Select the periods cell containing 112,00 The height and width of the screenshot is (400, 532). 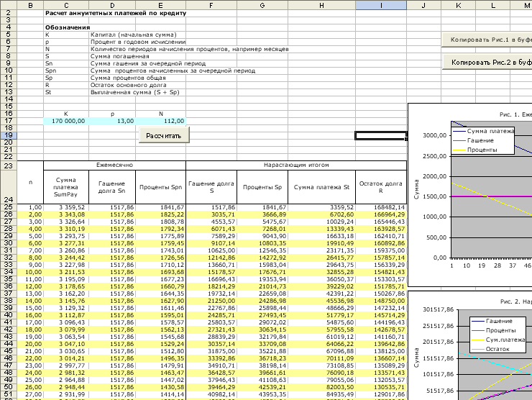161,121
